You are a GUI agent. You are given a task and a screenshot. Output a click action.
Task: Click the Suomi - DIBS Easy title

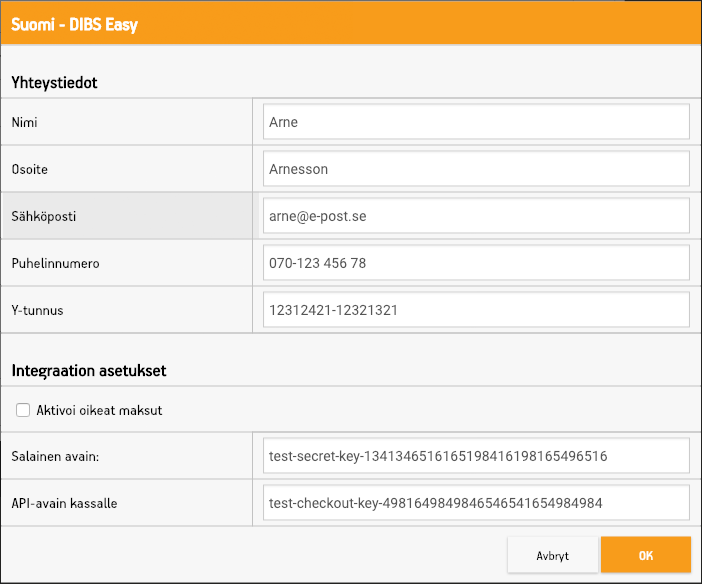(74, 24)
